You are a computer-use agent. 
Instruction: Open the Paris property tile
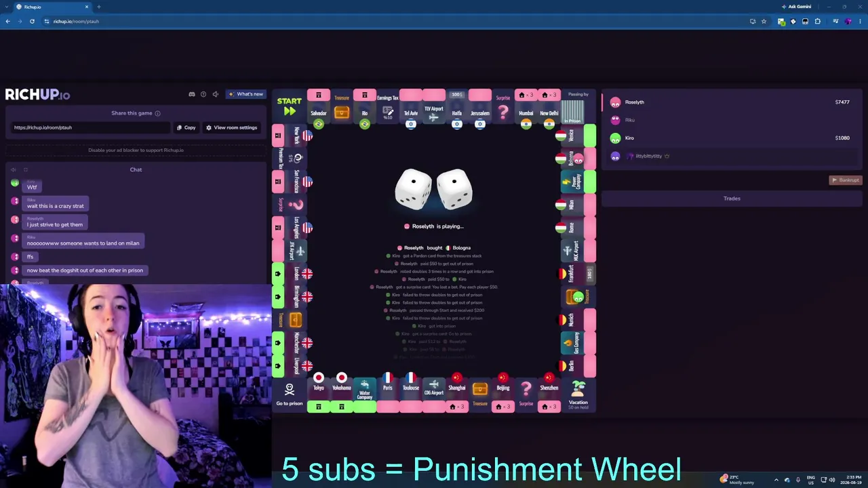[x=387, y=393]
